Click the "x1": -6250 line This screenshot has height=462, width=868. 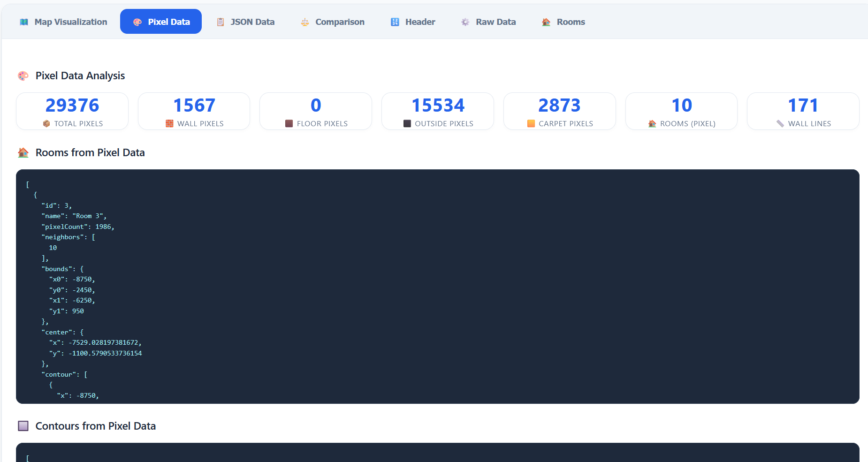72,301
